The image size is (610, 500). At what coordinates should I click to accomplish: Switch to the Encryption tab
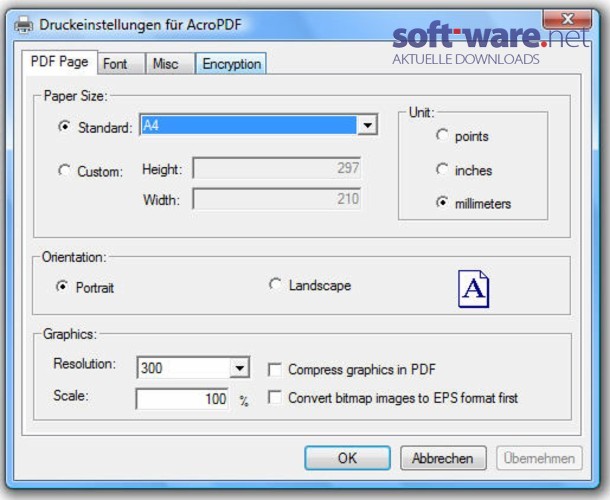tap(231, 63)
